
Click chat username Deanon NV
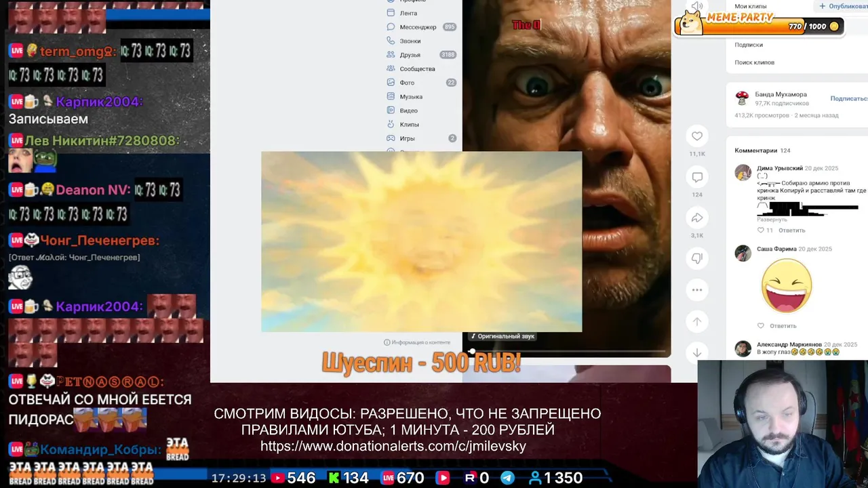click(x=93, y=190)
